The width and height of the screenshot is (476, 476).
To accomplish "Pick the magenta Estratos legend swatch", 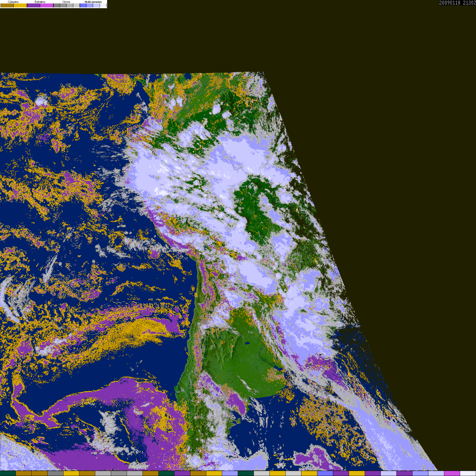I will point(47,5).
